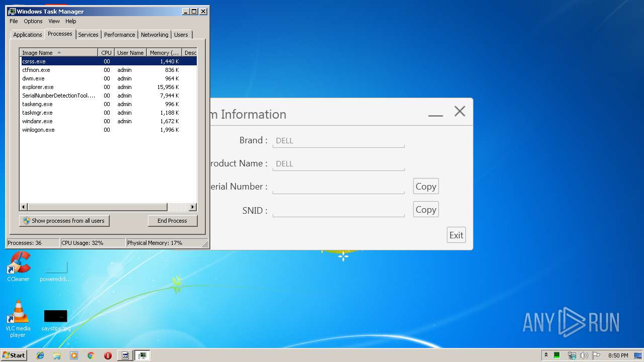Image resolution: width=644 pixels, height=362 pixels.
Task: Sort processes by Image Name column
Action: click(x=59, y=52)
